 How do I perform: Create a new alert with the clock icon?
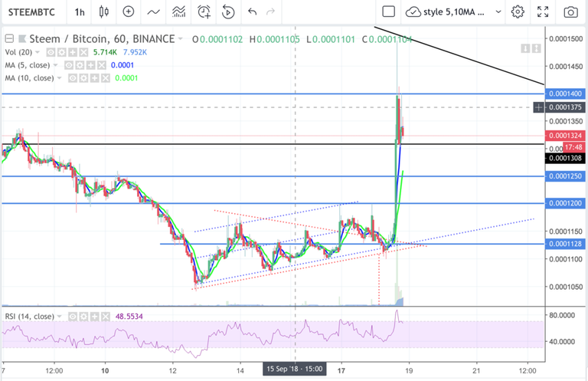pos(204,12)
